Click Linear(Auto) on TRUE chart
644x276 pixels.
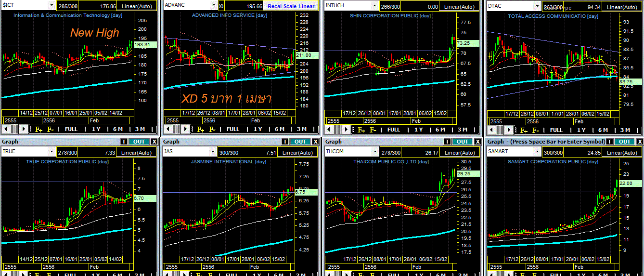tap(137, 152)
